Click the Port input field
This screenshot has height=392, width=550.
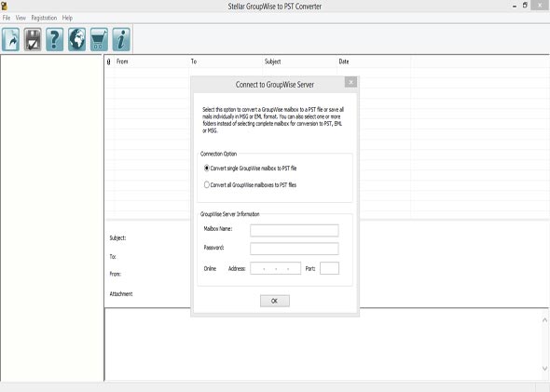pos(329,268)
